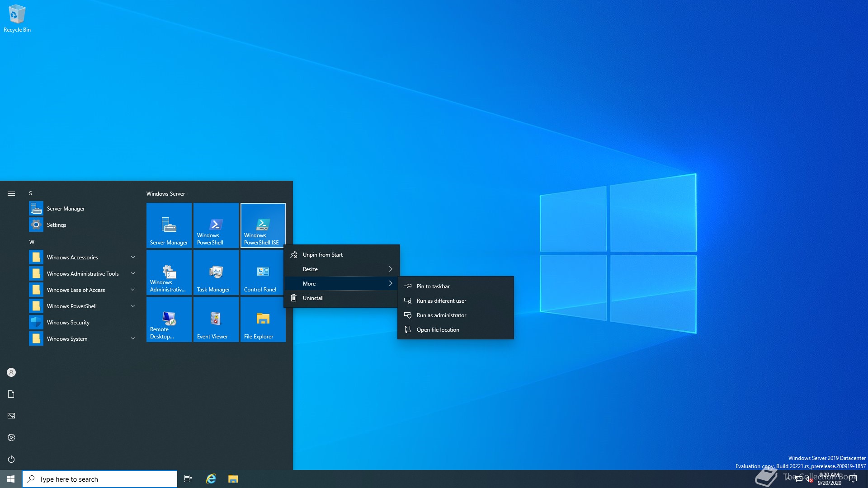Click the Task View taskbar button
Image resolution: width=868 pixels, height=488 pixels.
[x=188, y=479]
